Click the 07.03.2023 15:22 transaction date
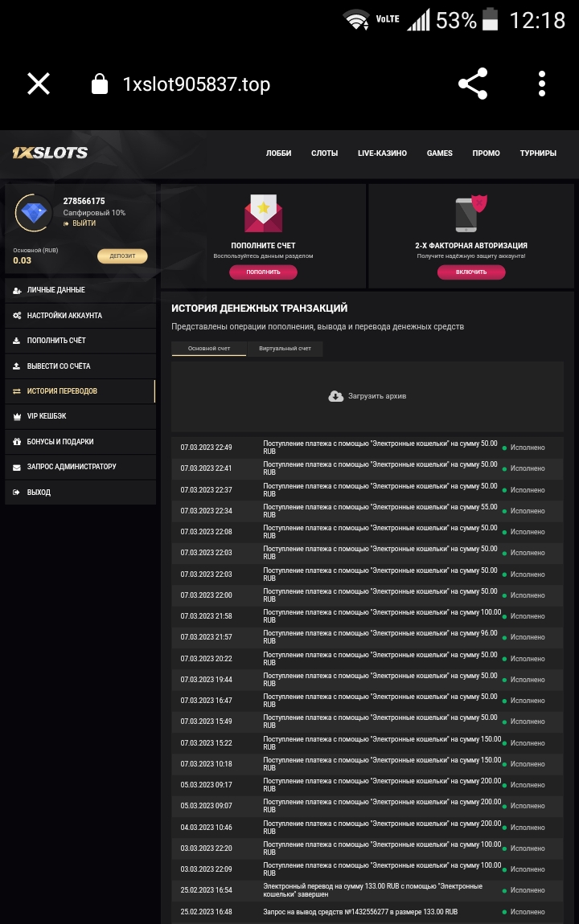This screenshot has height=924, width=579. tap(206, 743)
